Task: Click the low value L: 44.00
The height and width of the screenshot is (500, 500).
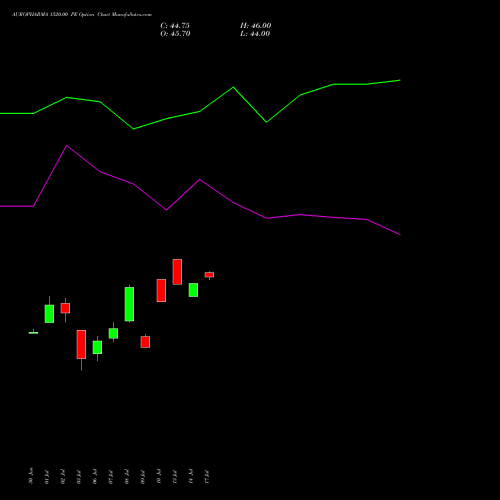Action: point(255,34)
